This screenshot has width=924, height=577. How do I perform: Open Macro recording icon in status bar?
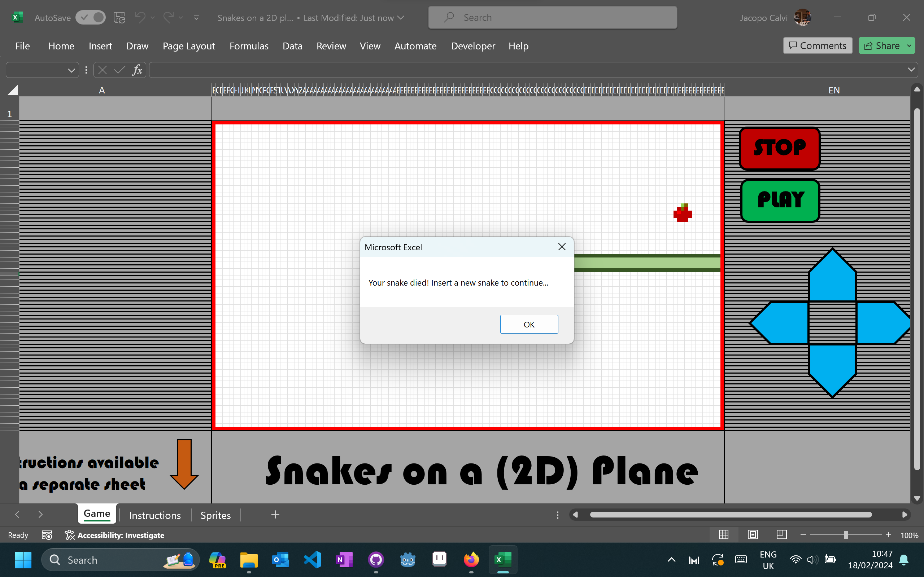point(47,535)
